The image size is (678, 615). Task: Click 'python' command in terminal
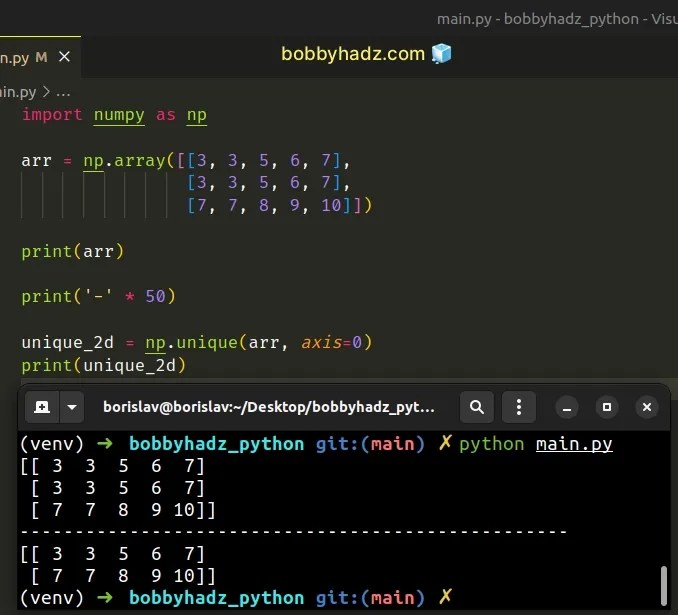click(x=492, y=444)
